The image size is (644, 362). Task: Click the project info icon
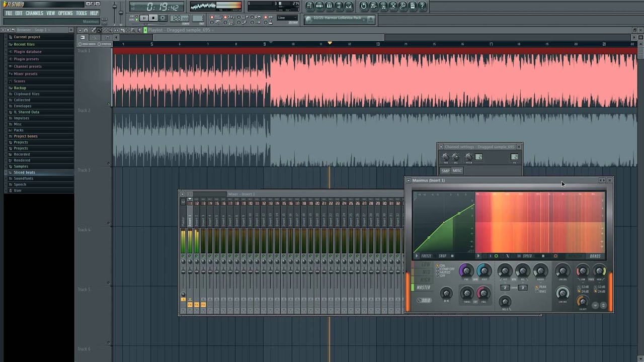(413, 6)
